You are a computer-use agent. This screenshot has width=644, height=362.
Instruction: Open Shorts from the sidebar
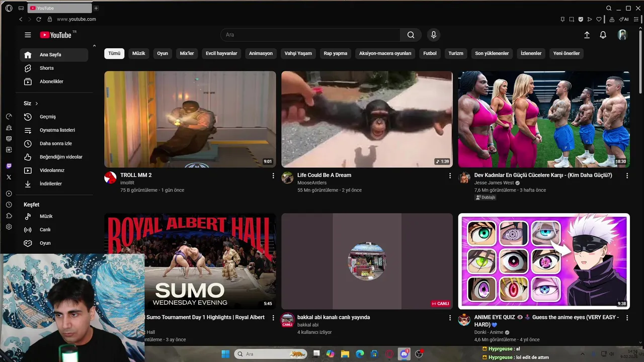54,68
